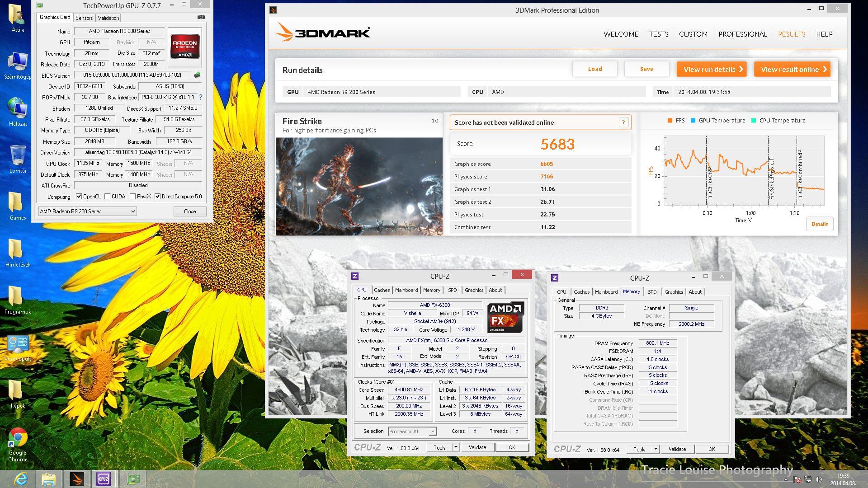Click the Fire Strike preview thumbnail
This screenshot has height=488, width=868.
click(x=359, y=186)
